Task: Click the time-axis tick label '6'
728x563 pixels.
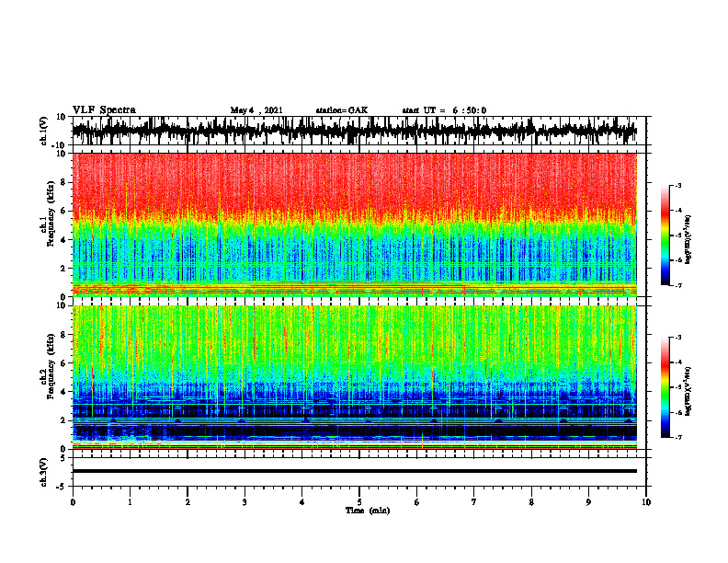Action: [x=417, y=502]
